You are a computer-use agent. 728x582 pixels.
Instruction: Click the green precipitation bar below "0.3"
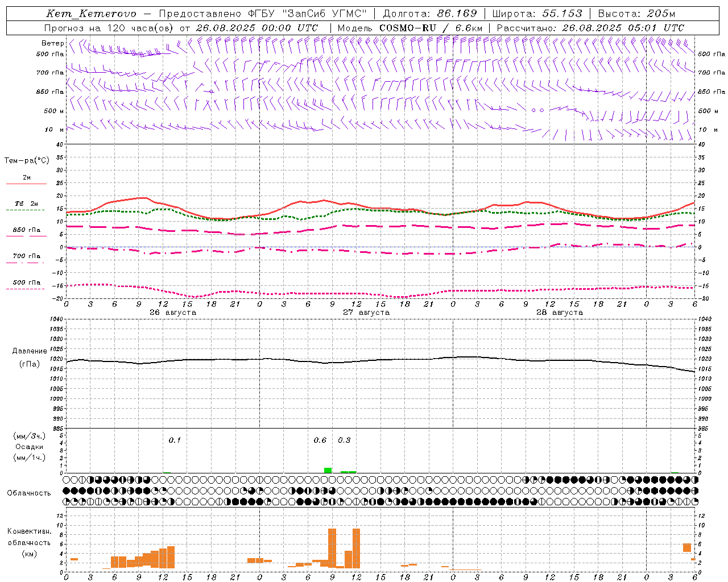(x=348, y=472)
